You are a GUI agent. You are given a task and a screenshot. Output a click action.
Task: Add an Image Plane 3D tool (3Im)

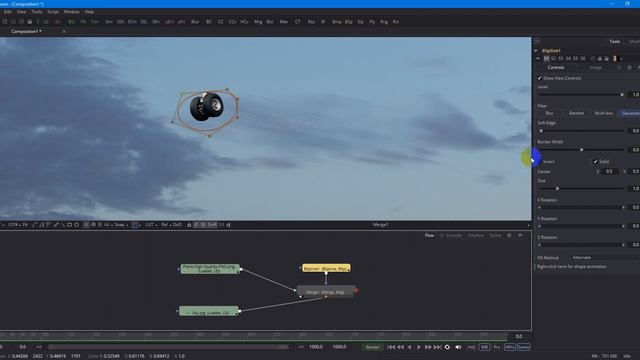[109, 22]
